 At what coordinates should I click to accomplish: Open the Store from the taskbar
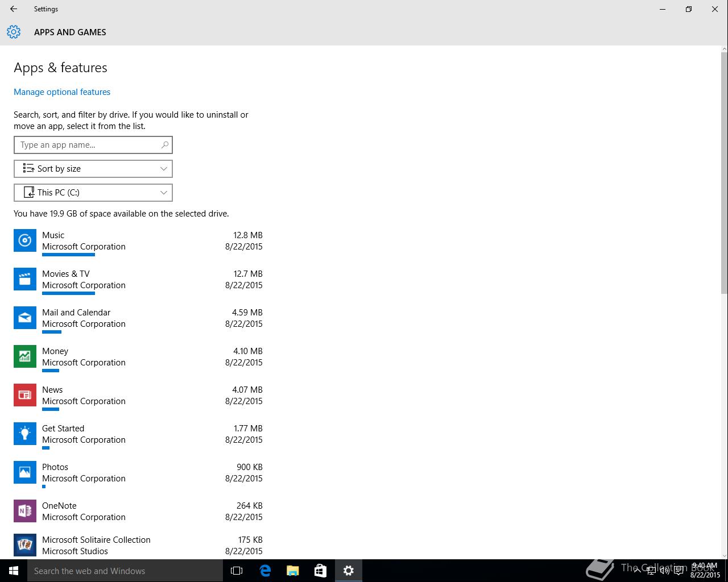(x=320, y=571)
